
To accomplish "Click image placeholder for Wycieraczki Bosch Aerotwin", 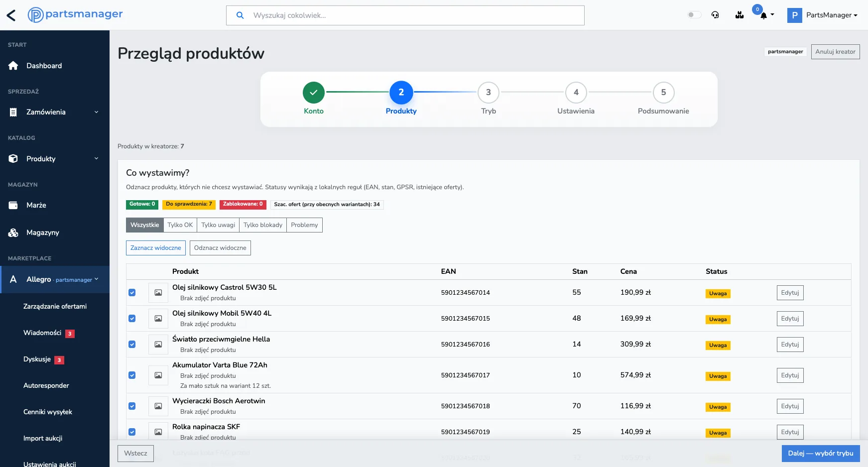I will (158, 406).
